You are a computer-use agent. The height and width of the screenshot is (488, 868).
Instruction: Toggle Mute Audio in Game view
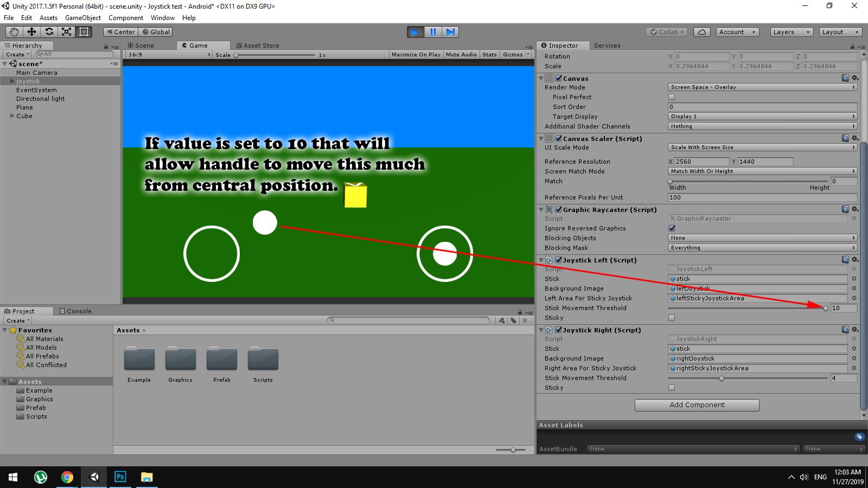click(461, 54)
